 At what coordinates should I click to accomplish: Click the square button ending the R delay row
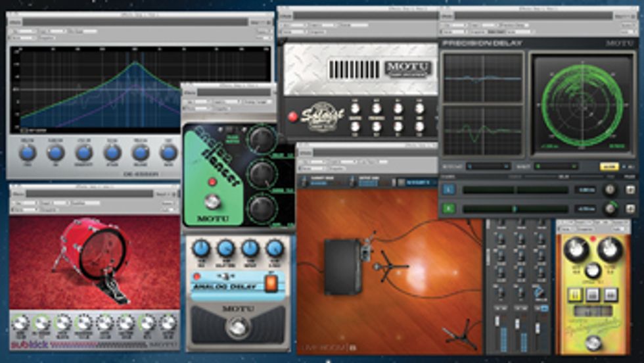click(630, 209)
